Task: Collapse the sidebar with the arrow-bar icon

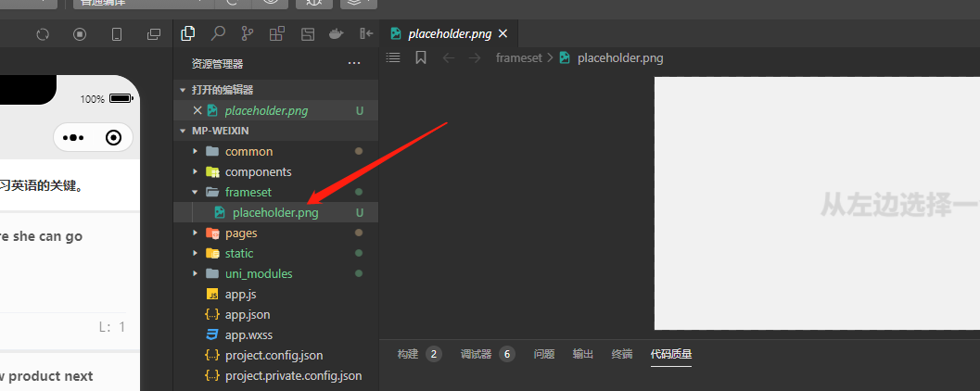Action: point(366,33)
